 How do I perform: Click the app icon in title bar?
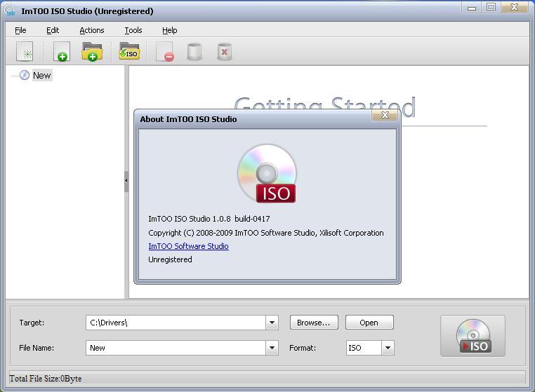(10, 11)
